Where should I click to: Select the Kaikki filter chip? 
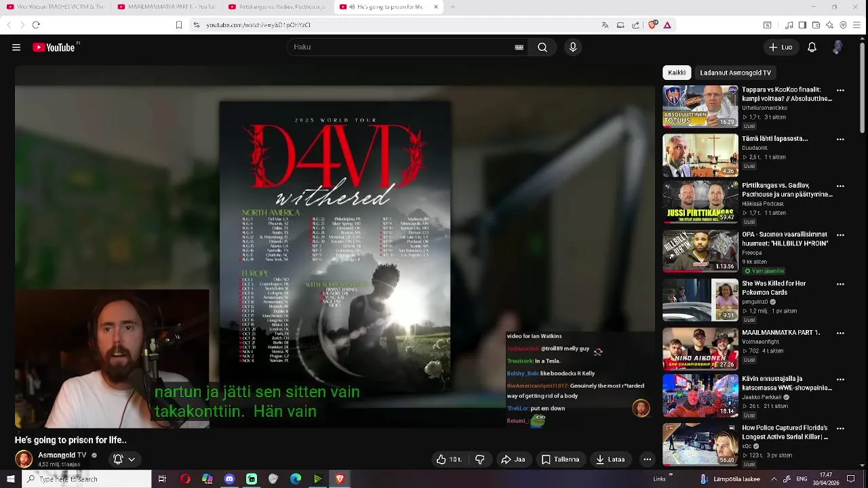(677, 73)
